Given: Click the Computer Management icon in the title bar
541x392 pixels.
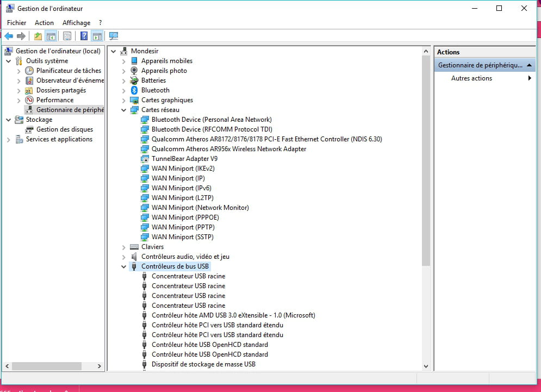Looking at the screenshot, I should coord(10,8).
